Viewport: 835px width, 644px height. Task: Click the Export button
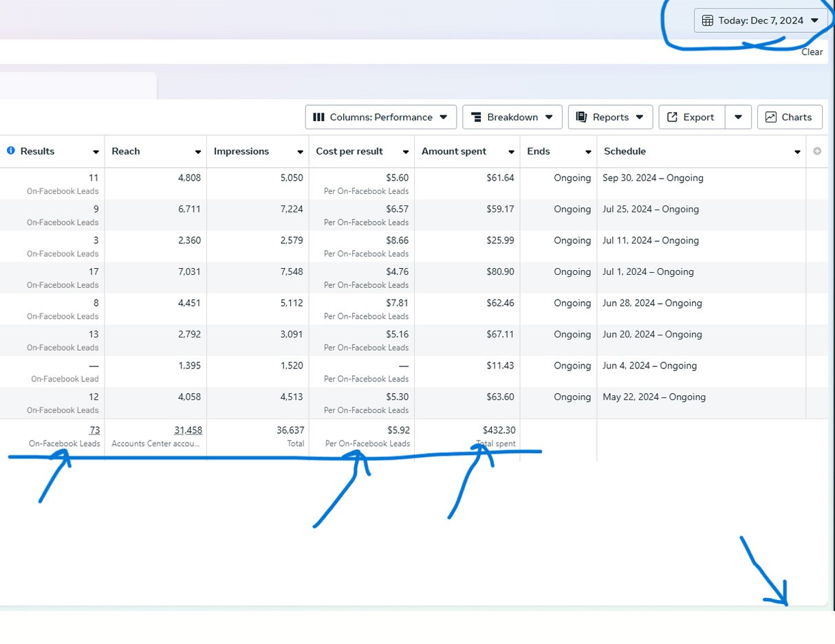point(691,118)
